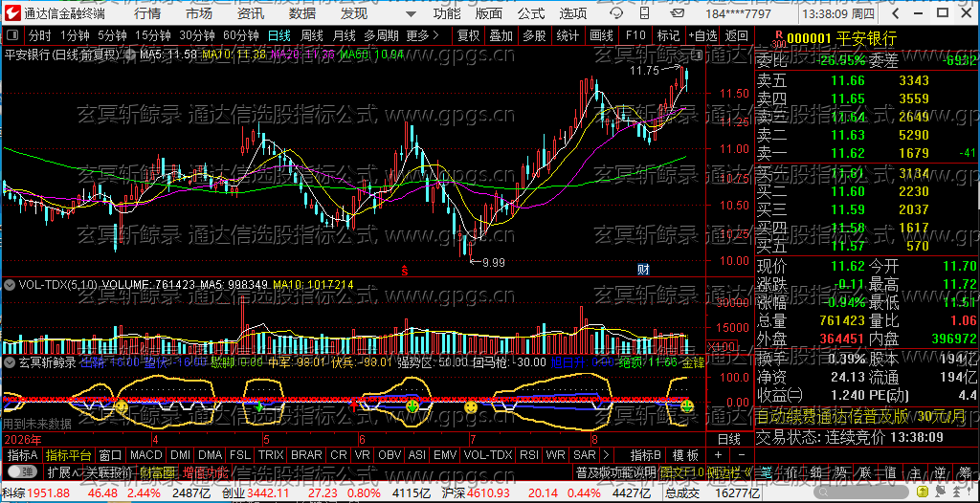Screen dimensions: 980x503
Task: Click the 关联报价 button
Action: click(107, 471)
